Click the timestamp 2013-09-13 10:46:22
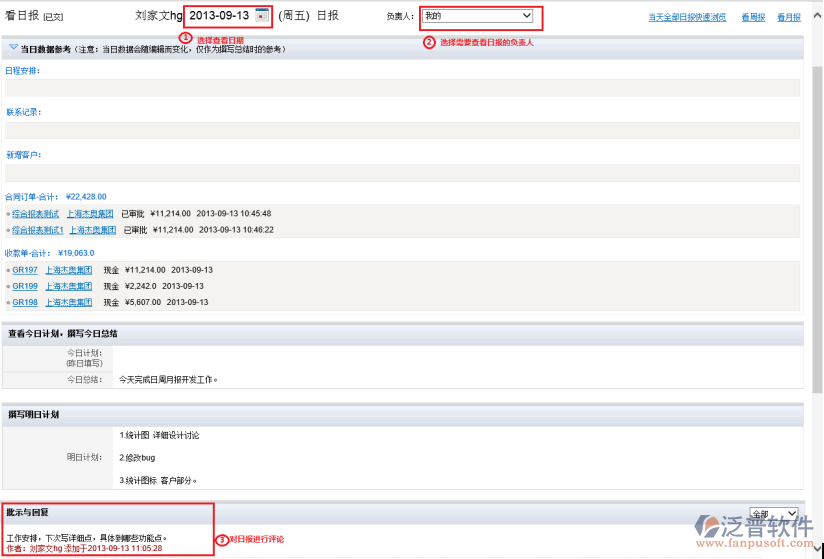The height and width of the screenshot is (559, 824). pos(236,230)
